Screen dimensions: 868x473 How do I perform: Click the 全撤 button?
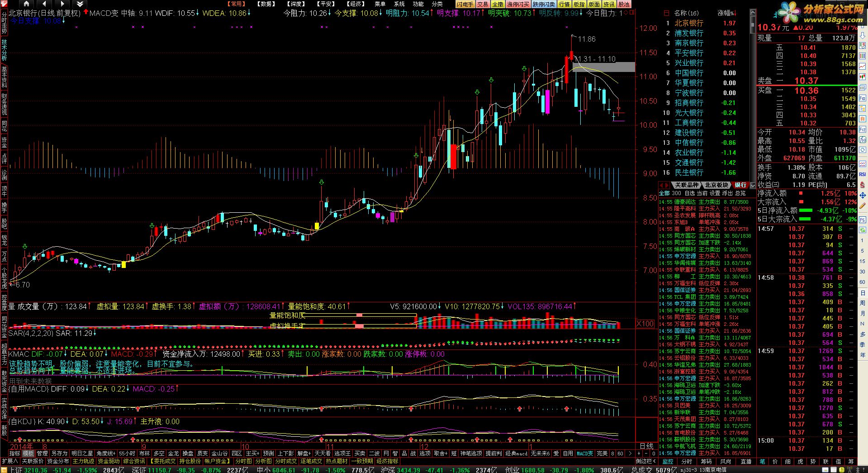click(498, 4)
